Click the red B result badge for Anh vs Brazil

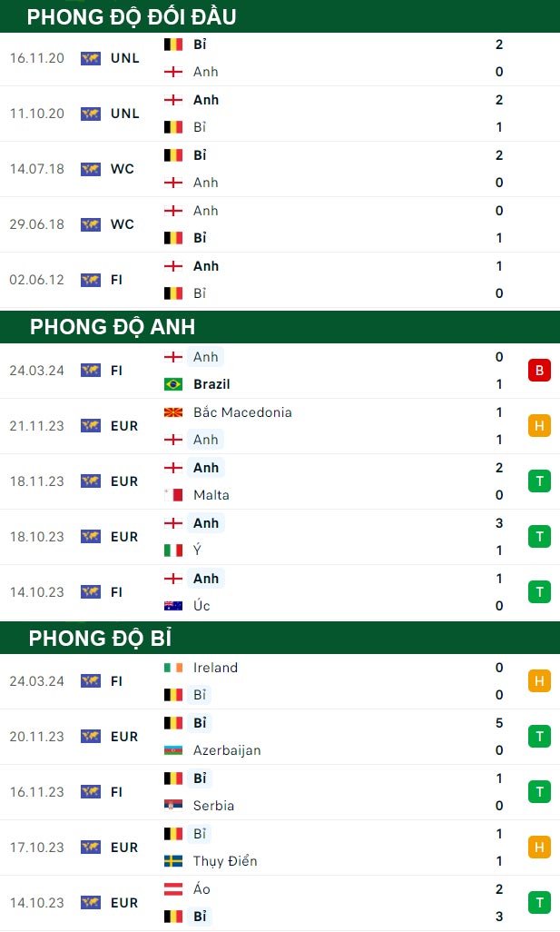click(x=539, y=371)
